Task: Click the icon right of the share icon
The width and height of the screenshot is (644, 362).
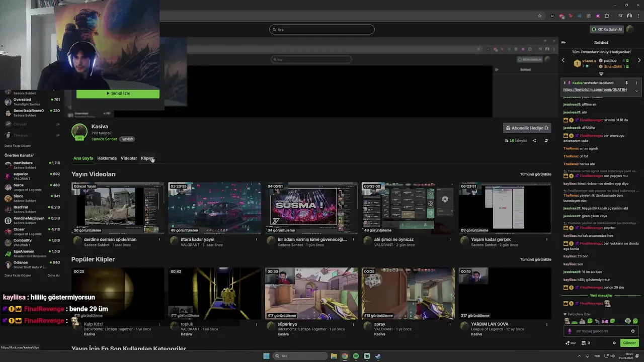Action: [x=546, y=141]
